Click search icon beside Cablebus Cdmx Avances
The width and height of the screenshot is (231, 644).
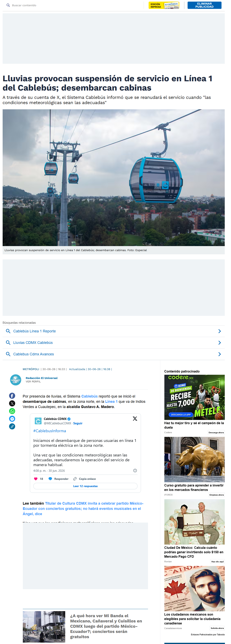click(8, 354)
